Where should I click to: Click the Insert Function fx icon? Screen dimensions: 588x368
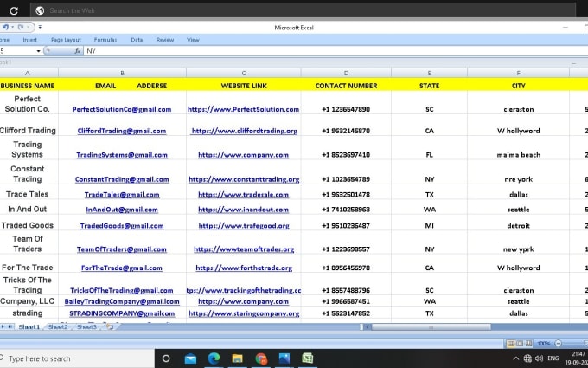pyautogui.click(x=77, y=51)
